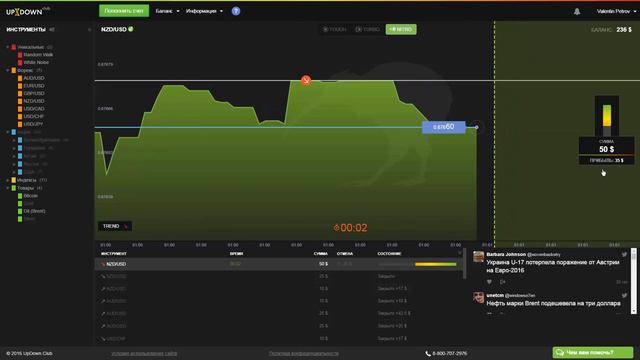Click the Сумма column header
Viewport: 640px width, 360px height.
click(321, 253)
